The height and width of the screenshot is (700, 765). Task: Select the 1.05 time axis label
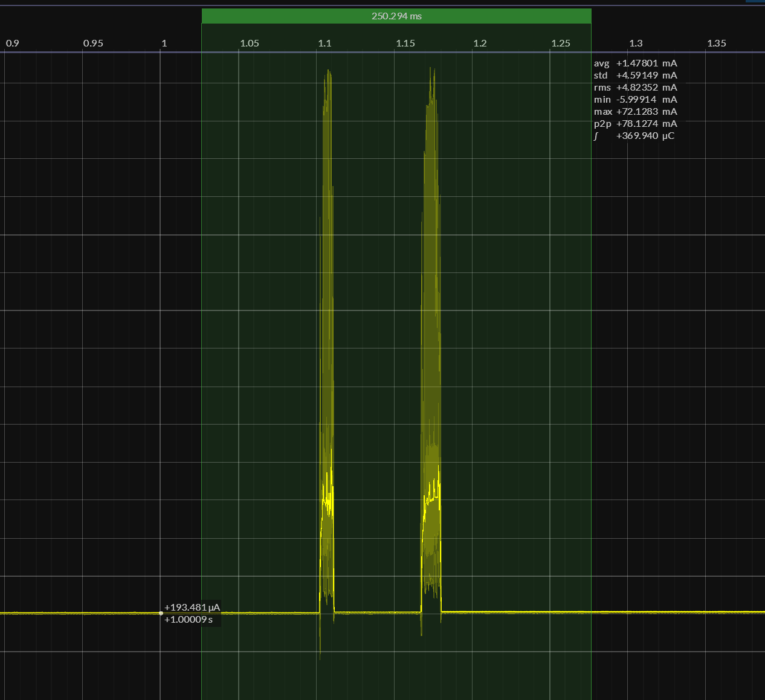pyautogui.click(x=250, y=43)
